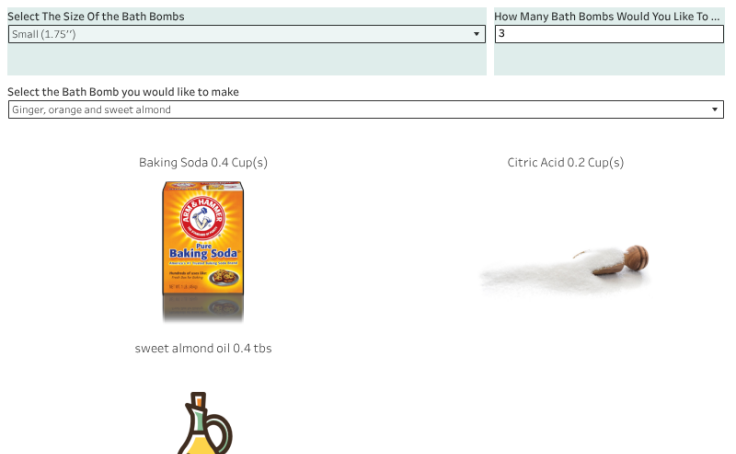
Task: Click the sweet almond oil bottle icon
Action: point(204,423)
